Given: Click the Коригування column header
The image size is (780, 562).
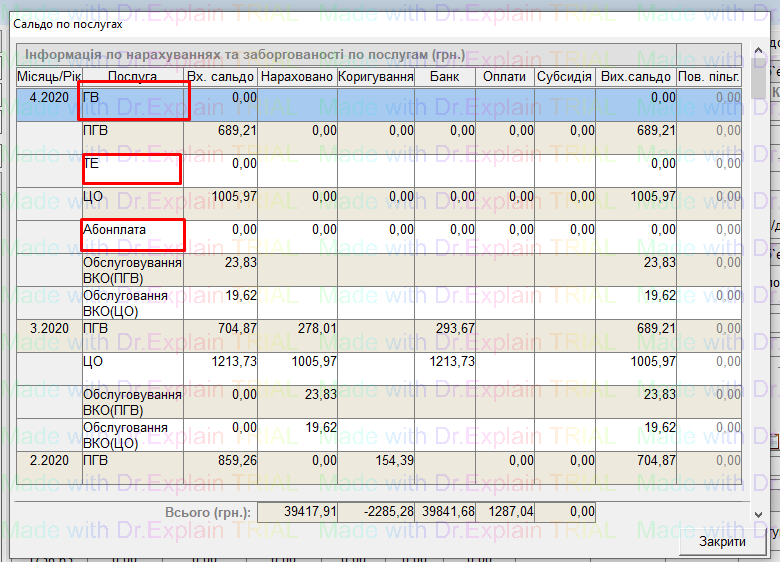Looking at the screenshot, I should [x=375, y=77].
